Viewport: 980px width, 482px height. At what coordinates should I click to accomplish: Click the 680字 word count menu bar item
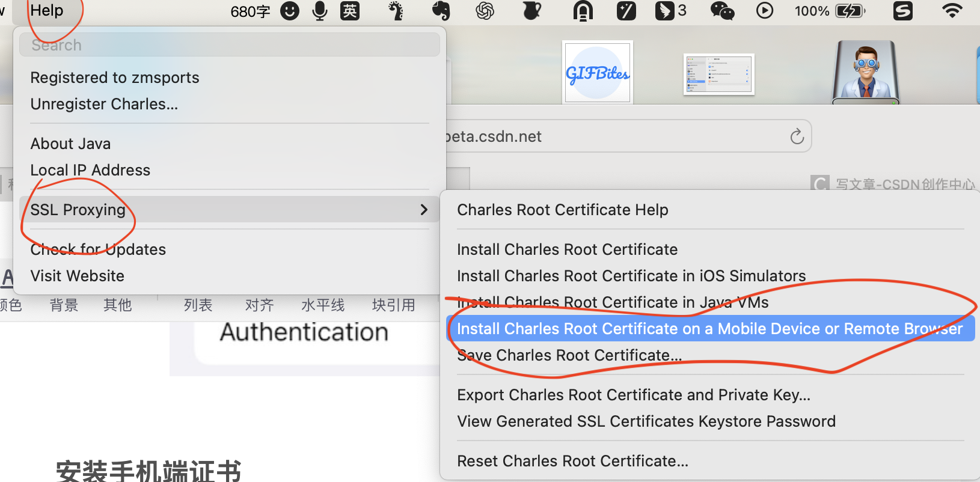[x=250, y=11]
